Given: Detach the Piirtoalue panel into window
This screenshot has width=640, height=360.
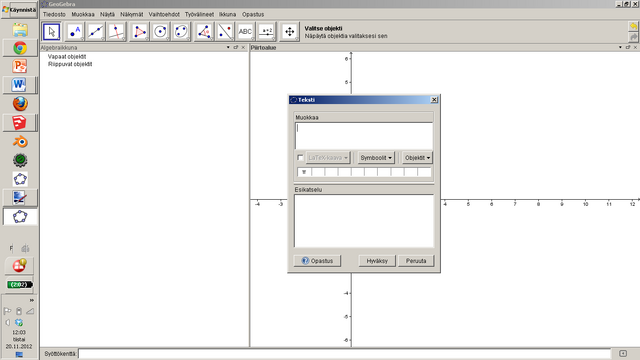Looking at the screenshot, I should 628,47.
